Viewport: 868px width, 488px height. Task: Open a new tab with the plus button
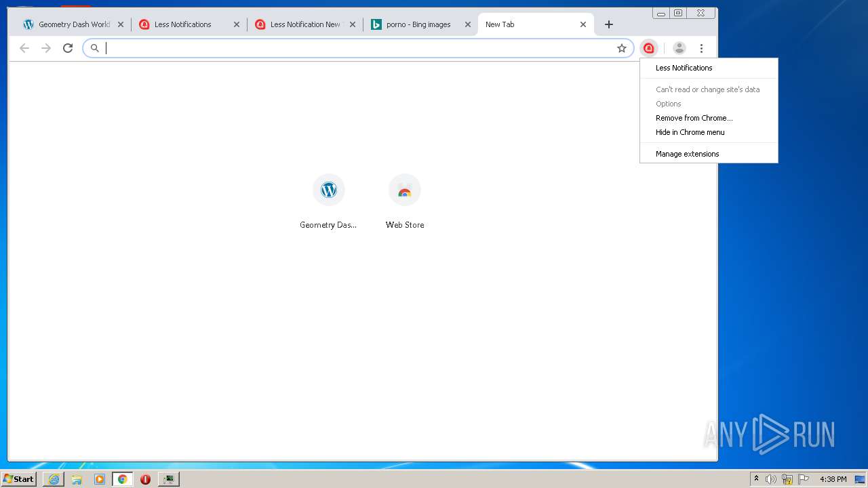click(609, 24)
